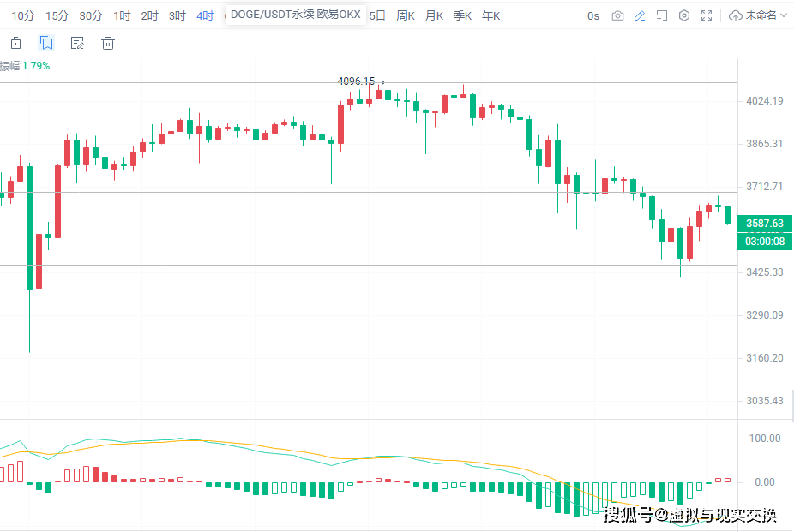
Task: Select the 10分 timeframe
Action: tap(23, 15)
